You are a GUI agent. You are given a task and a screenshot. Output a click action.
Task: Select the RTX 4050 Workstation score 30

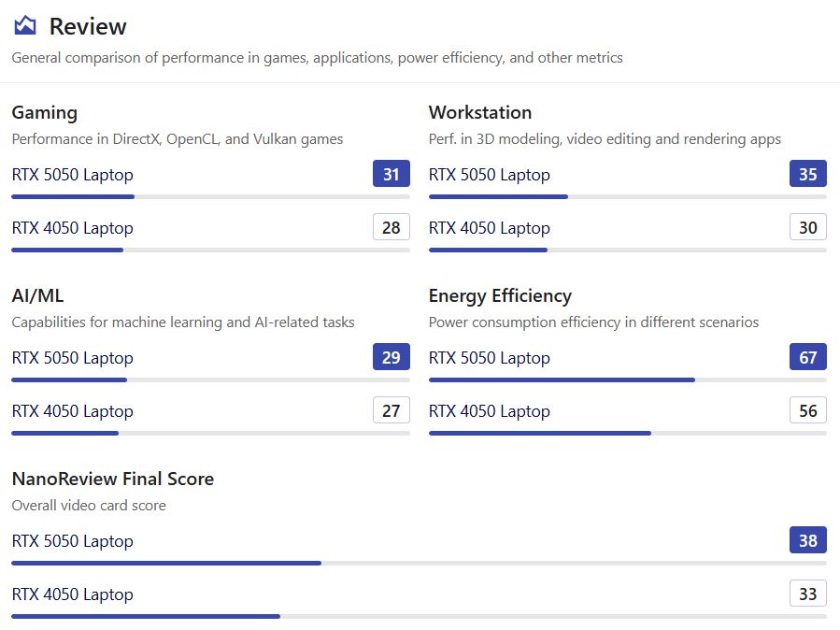(807, 228)
